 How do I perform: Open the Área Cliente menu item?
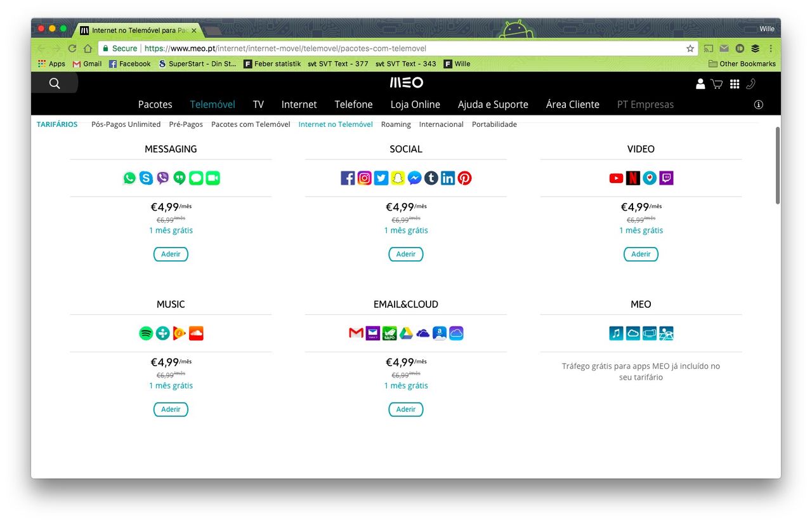tap(573, 105)
